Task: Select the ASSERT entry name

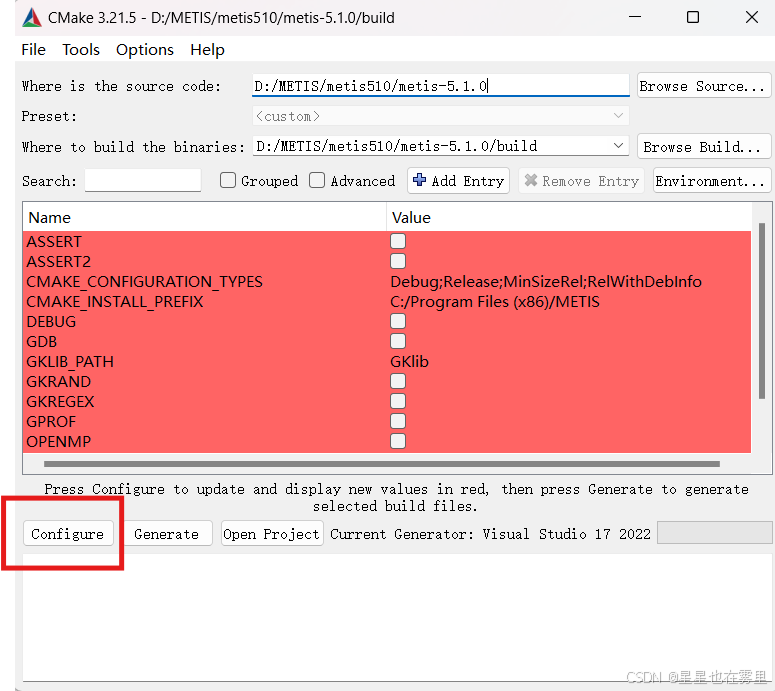Action: (x=54, y=242)
